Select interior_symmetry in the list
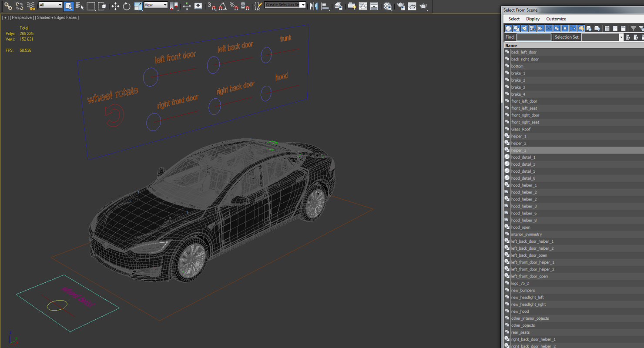The width and height of the screenshot is (644, 348). pyautogui.click(x=574, y=234)
